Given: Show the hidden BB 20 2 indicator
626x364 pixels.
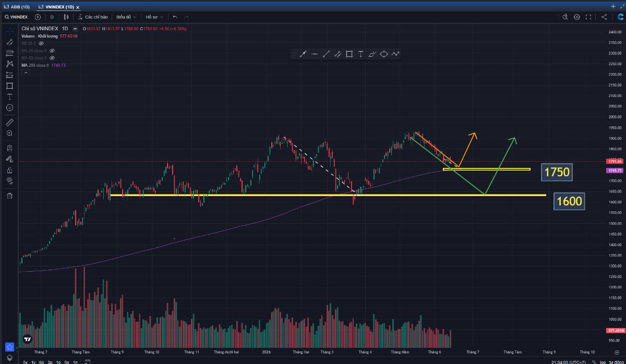Looking at the screenshot, I should click(x=41, y=43).
